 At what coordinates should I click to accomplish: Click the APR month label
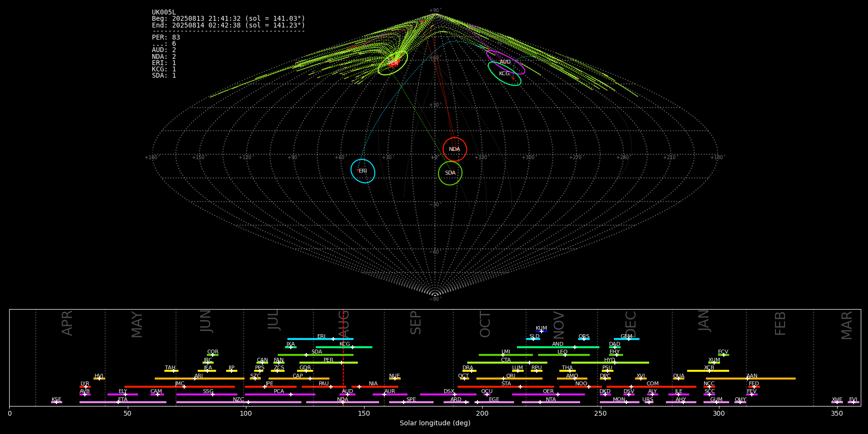pyautogui.click(x=68, y=323)
